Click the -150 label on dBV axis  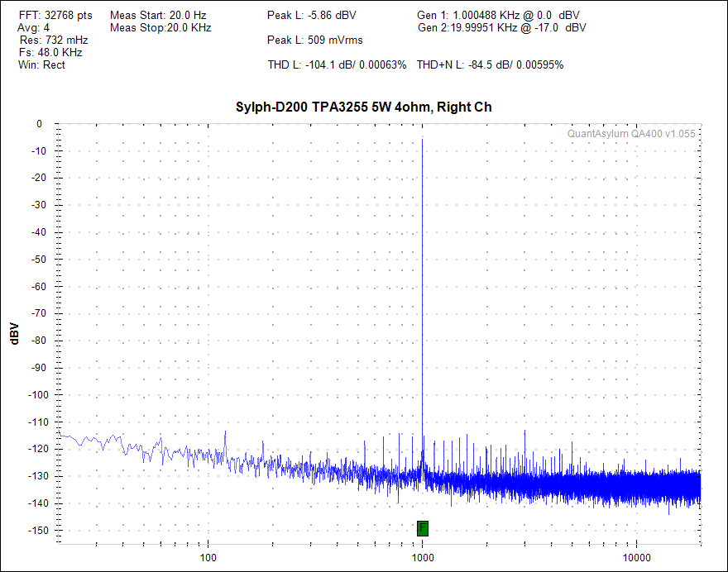click(x=38, y=530)
